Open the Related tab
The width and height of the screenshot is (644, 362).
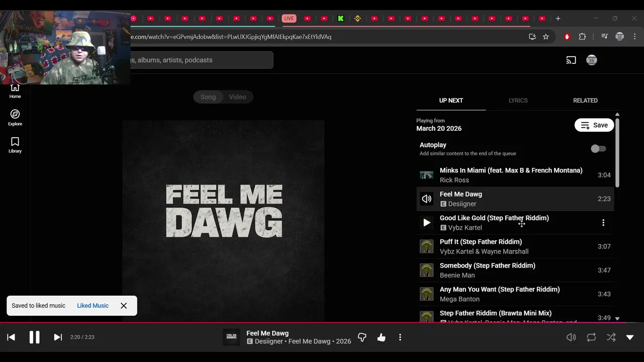(585, 101)
